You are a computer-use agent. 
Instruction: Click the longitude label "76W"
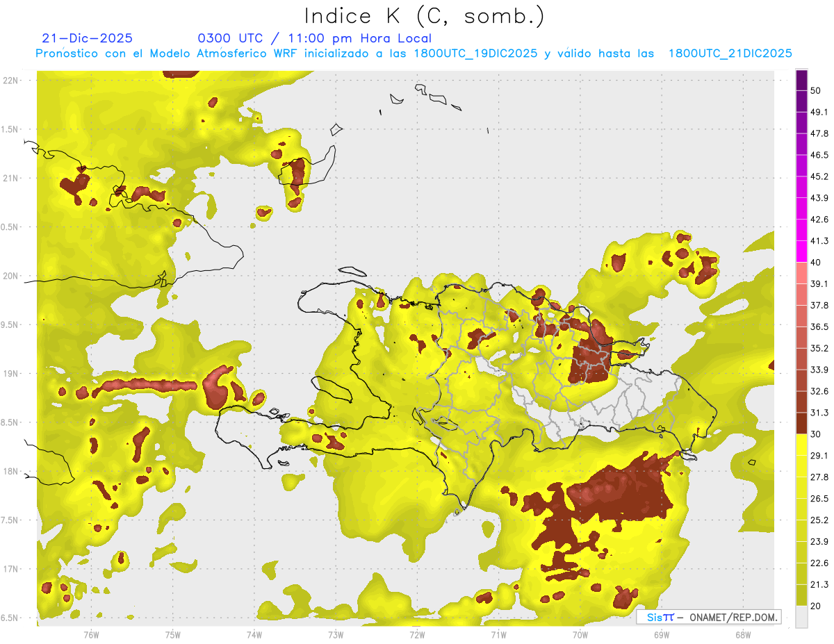coord(91,634)
